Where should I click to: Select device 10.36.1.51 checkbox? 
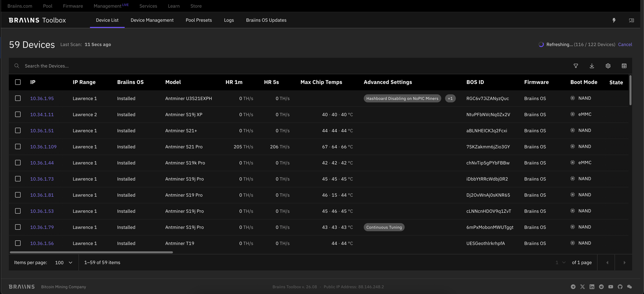tap(18, 130)
